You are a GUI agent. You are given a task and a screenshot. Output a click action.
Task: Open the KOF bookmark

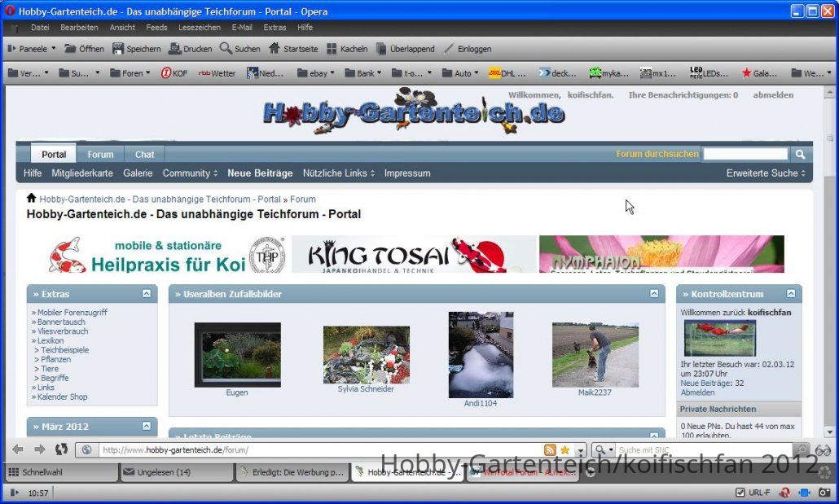174,73
